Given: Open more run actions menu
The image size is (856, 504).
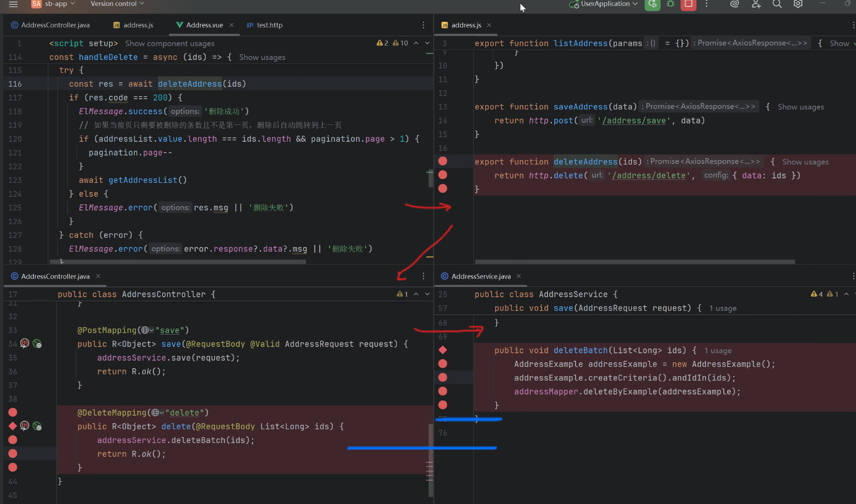Looking at the screenshot, I should [707, 4].
